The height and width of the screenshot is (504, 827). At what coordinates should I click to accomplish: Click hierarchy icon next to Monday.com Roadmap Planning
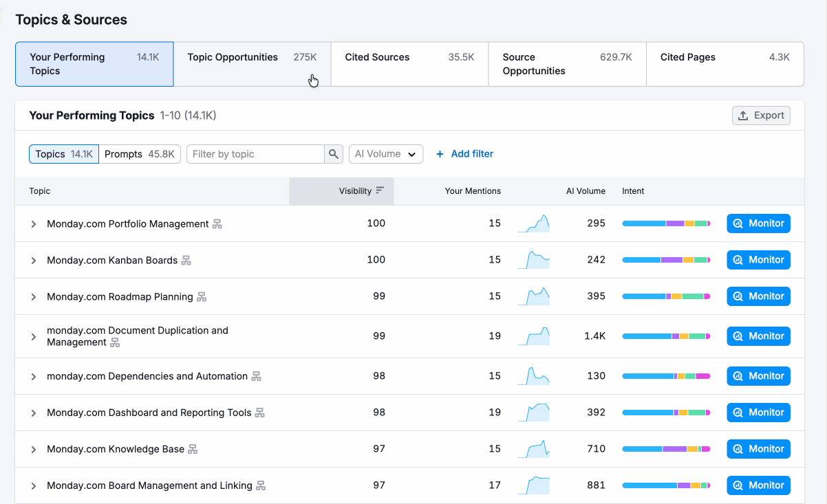[x=202, y=297]
